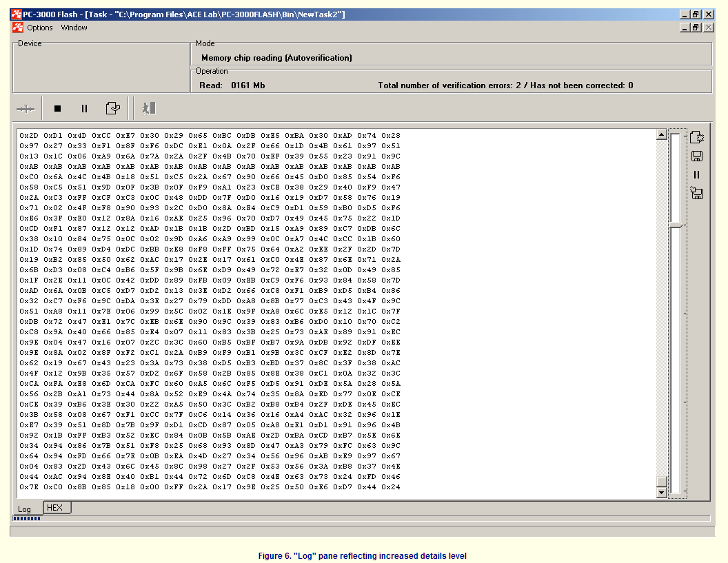Click the document with arrow toolbar icon

pyautogui.click(x=113, y=109)
